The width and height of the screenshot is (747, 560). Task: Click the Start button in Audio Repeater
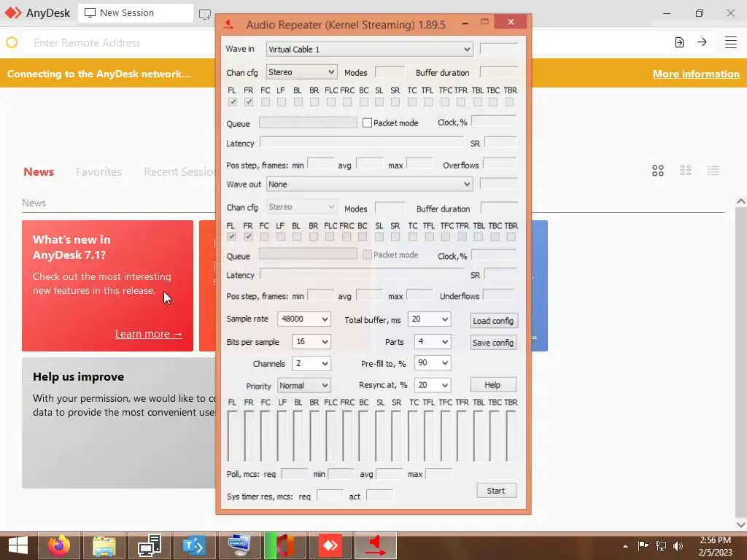[496, 491]
